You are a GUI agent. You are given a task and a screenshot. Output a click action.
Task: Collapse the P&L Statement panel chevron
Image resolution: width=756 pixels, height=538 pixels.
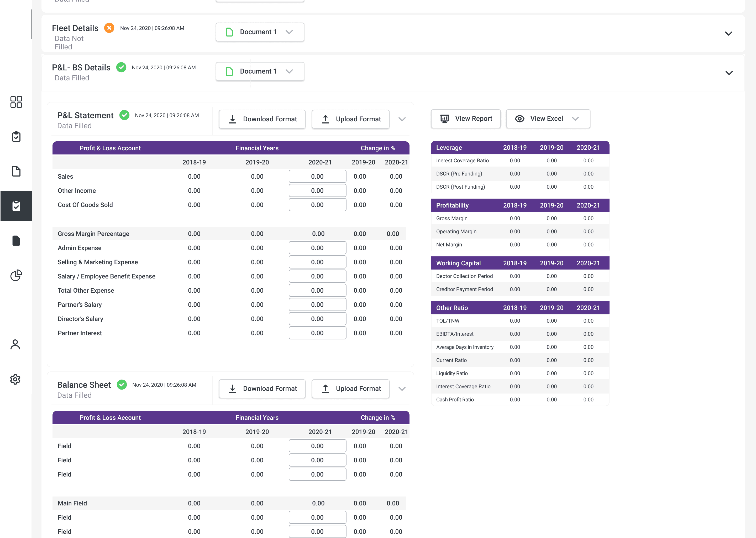tap(402, 119)
